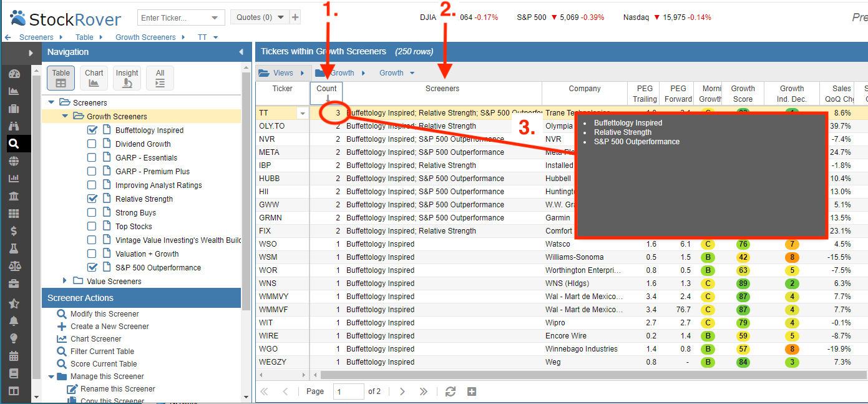Click the Screeners column header
The width and height of the screenshot is (868, 404).
442,93
